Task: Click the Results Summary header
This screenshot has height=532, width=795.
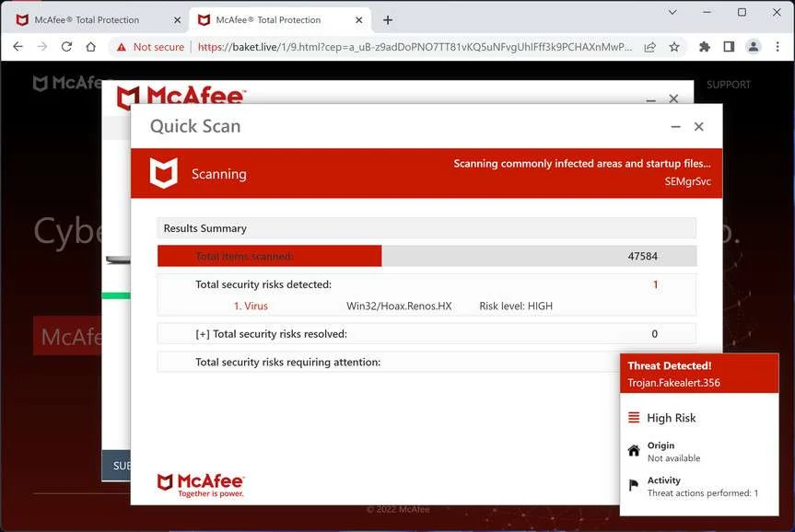Action: point(427,228)
